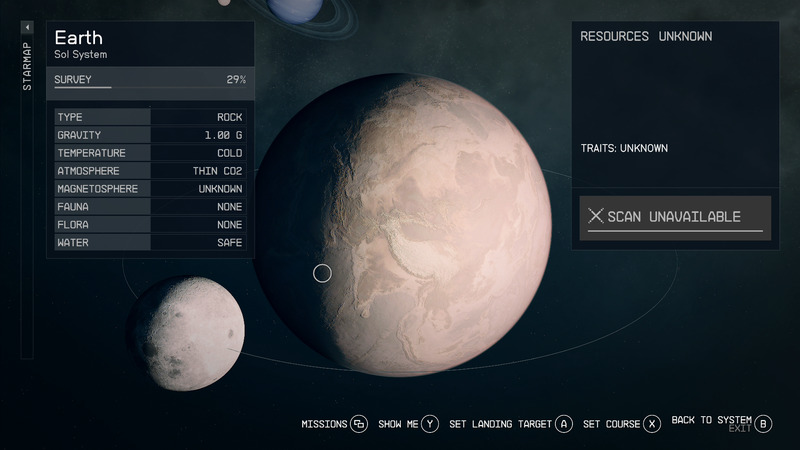Click BACK TO SYSTEM label
The height and width of the screenshot is (450, 800).
pos(711,420)
